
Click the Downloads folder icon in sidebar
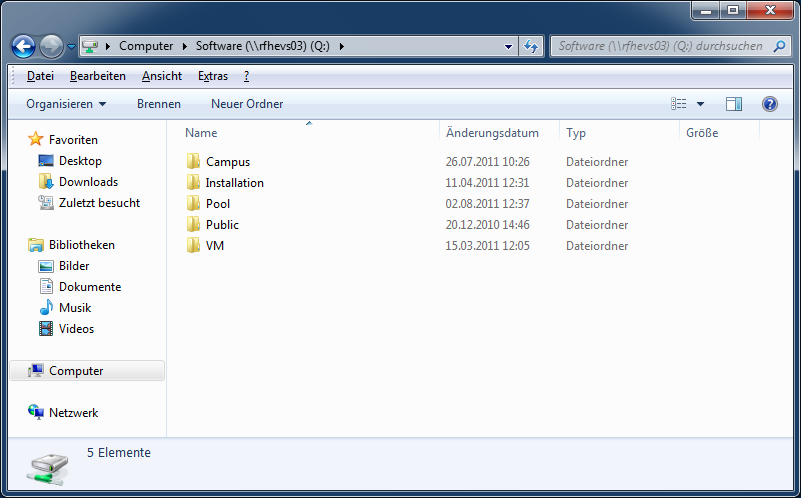45,181
